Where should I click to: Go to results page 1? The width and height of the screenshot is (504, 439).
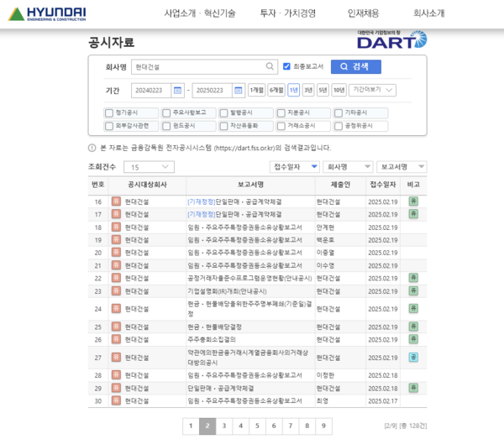click(x=191, y=426)
